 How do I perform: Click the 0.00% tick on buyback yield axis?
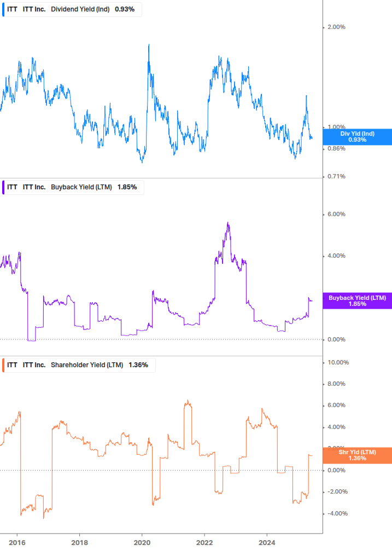(336, 339)
